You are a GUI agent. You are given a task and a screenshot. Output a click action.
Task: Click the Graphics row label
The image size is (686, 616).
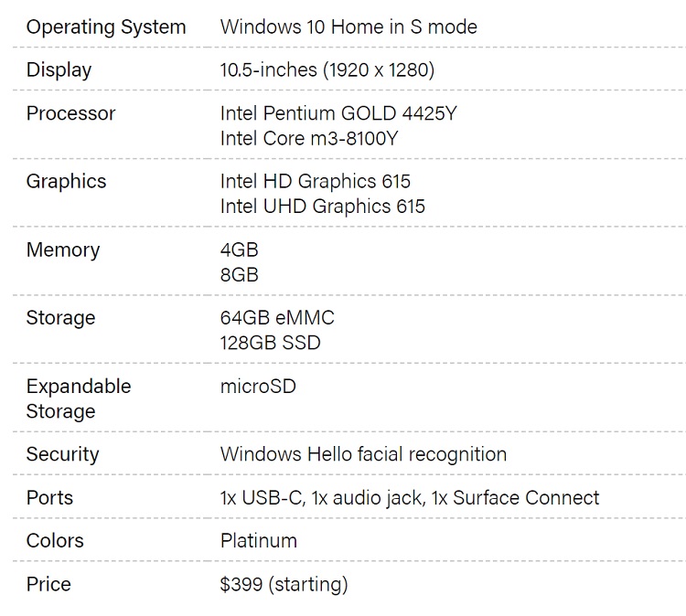tap(66, 182)
